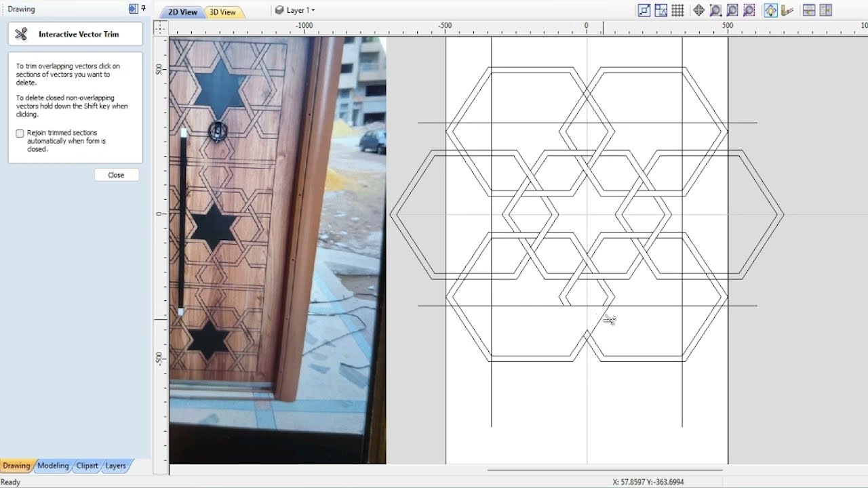Select the Pan view tool
868x488 pixels.
[x=698, y=10]
